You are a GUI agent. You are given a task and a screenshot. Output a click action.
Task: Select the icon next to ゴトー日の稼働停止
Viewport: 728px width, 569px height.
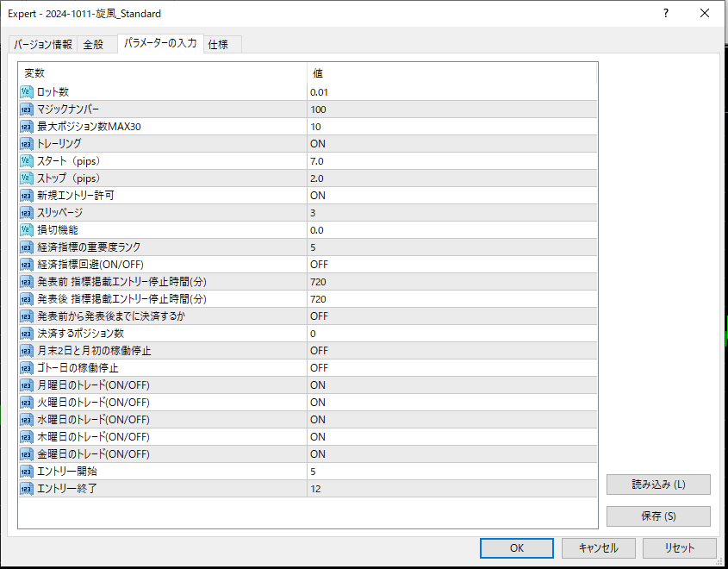(26, 368)
